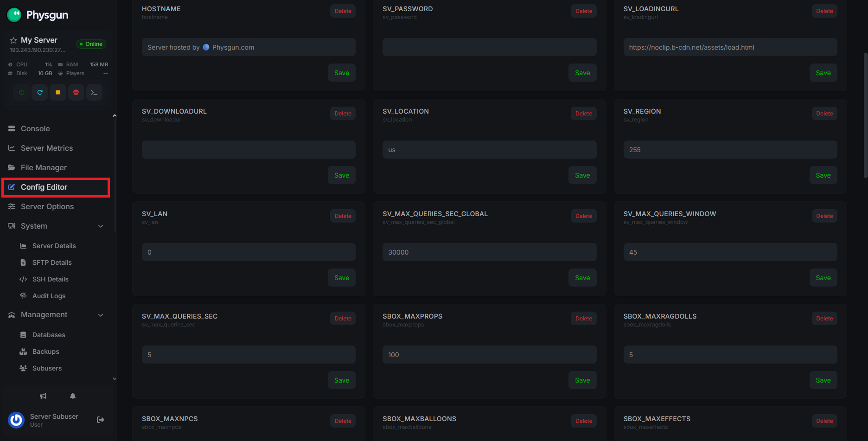868x441 pixels.
Task: Click the Physgun logo icon
Action: coord(14,15)
